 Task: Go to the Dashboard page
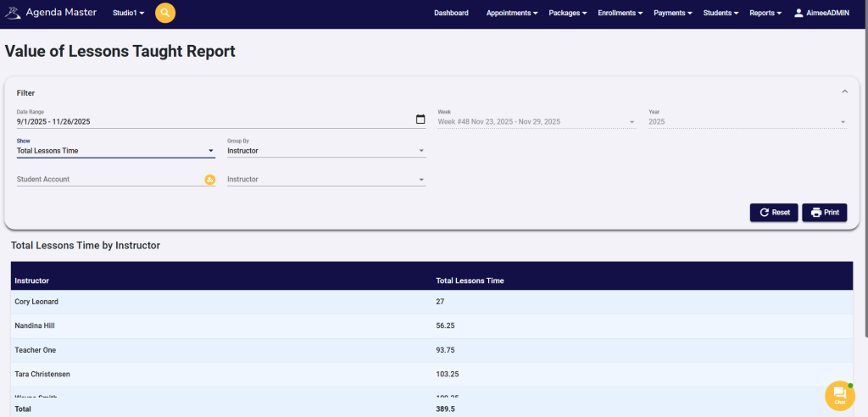click(451, 13)
